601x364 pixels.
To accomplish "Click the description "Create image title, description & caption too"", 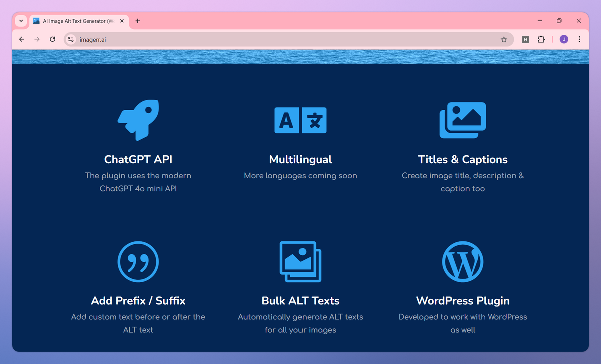I will [x=463, y=182].
